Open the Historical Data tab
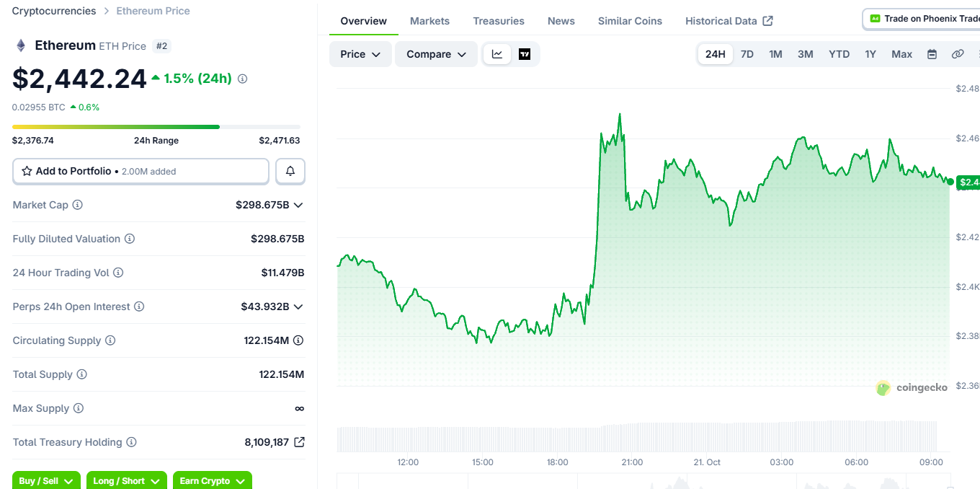Screen dimensions: 980x489 pos(729,21)
